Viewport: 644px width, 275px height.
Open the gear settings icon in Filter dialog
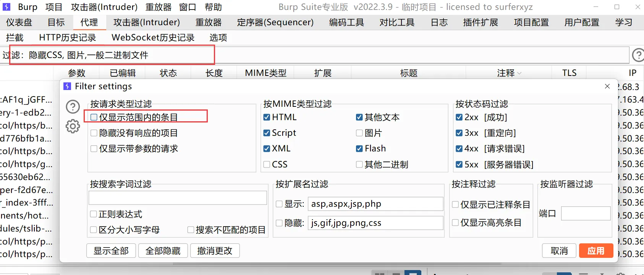point(73,126)
